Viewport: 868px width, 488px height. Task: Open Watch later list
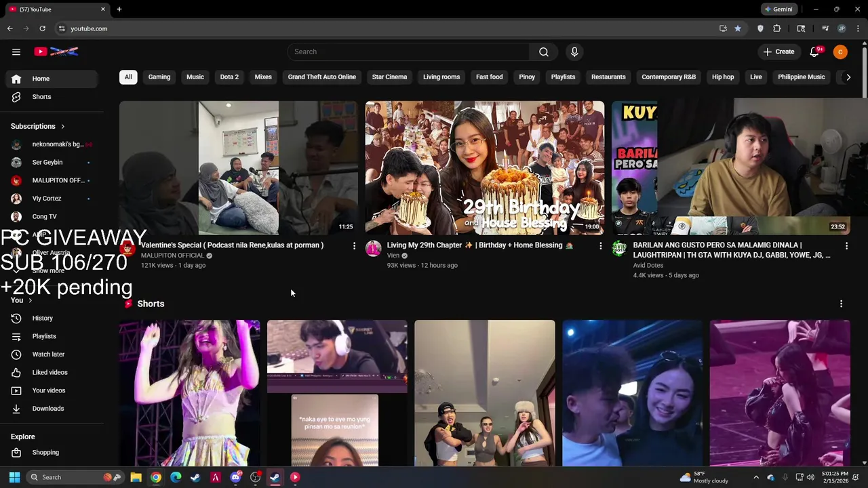point(52,354)
